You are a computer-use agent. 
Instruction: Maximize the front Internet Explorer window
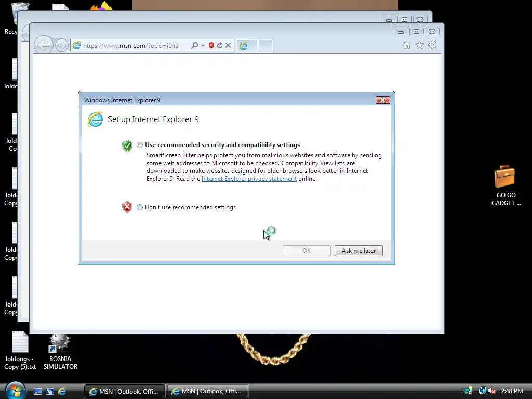tap(416, 32)
